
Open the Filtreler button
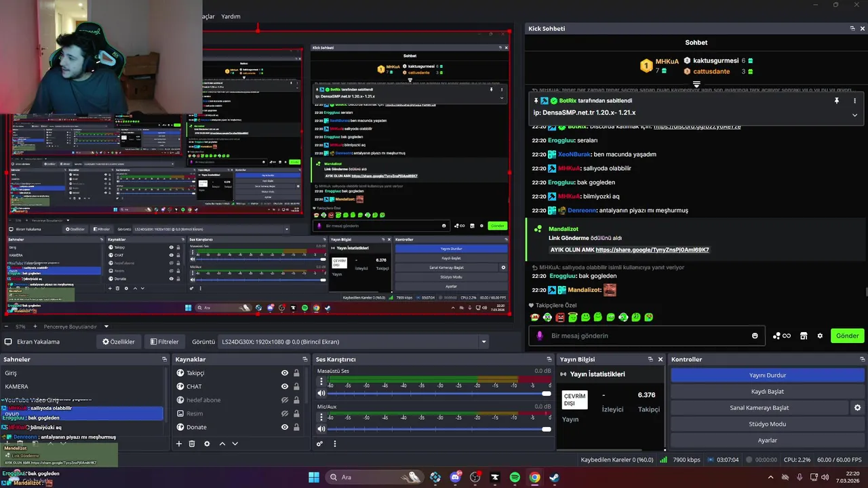(x=165, y=342)
